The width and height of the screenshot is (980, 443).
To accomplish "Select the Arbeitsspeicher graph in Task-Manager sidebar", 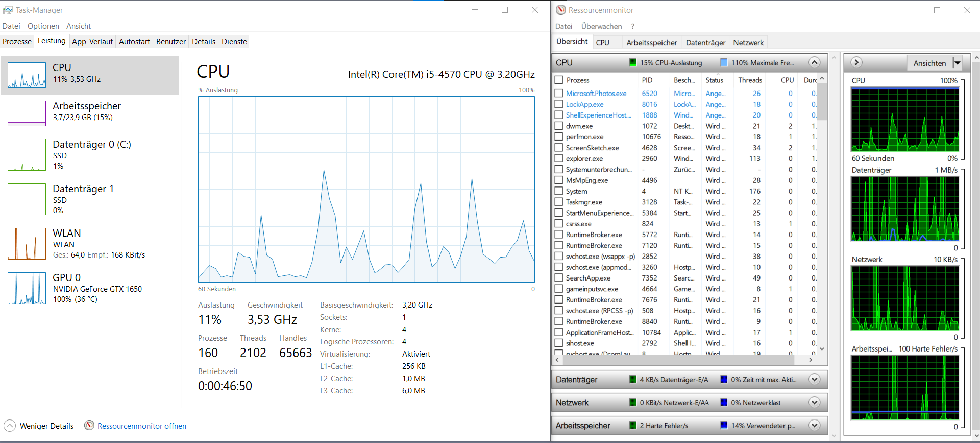I will pyautogui.click(x=27, y=113).
